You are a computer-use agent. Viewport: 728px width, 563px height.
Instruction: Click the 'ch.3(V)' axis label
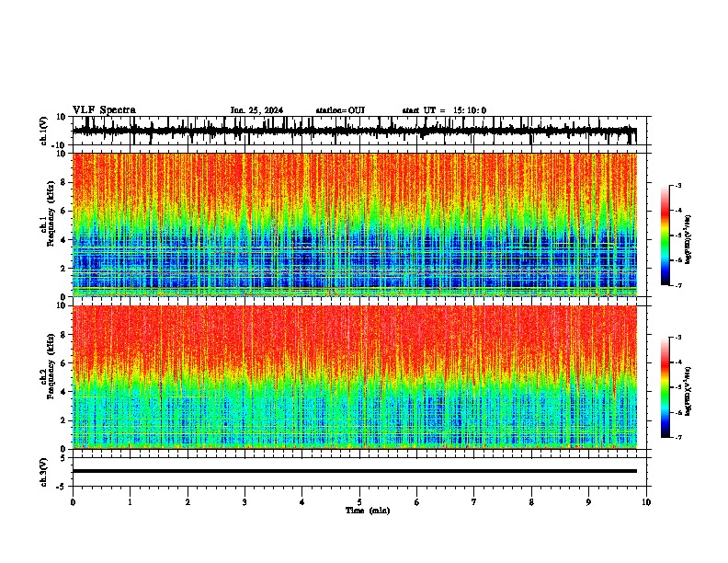tap(44, 473)
